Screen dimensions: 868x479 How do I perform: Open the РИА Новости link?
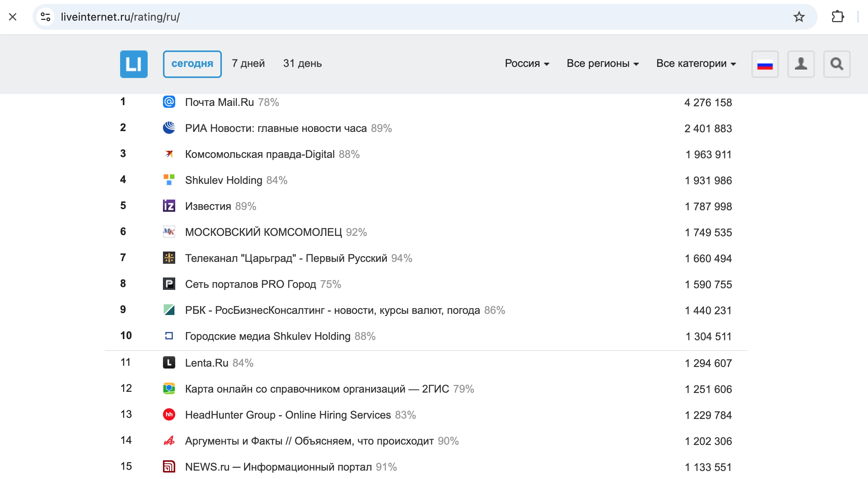pos(276,128)
